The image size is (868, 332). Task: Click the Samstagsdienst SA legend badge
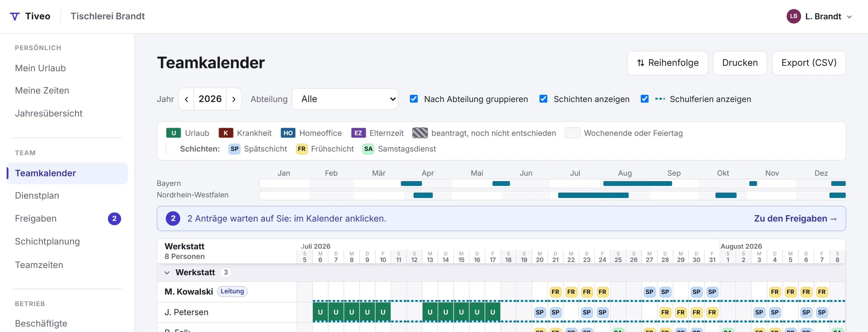tap(368, 149)
